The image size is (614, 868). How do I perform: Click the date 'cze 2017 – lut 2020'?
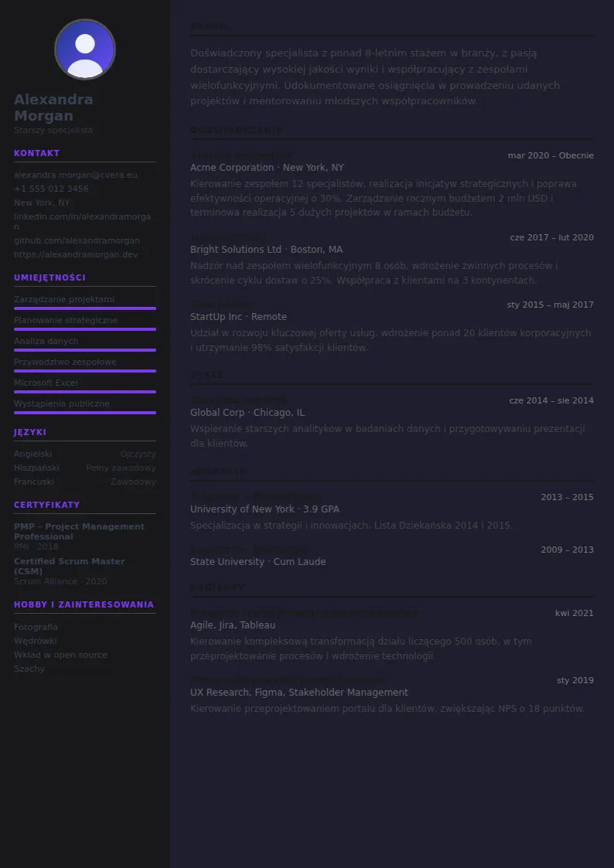click(x=552, y=237)
